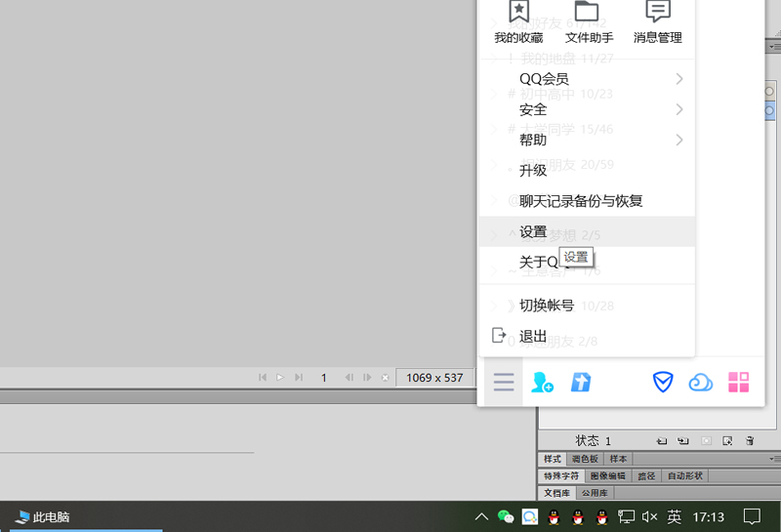
Task: Click the play button below the canvas
Action: pyautogui.click(x=280, y=378)
